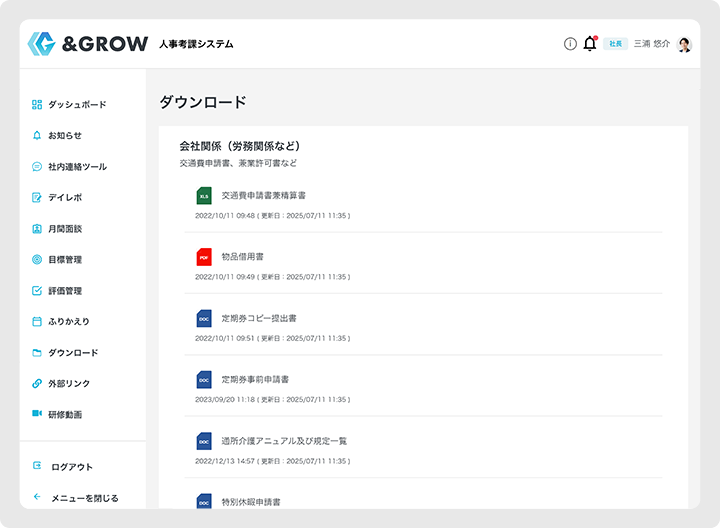Download file 特別休暇申請書
Screen dimensions: 720x528
(251, 502)
